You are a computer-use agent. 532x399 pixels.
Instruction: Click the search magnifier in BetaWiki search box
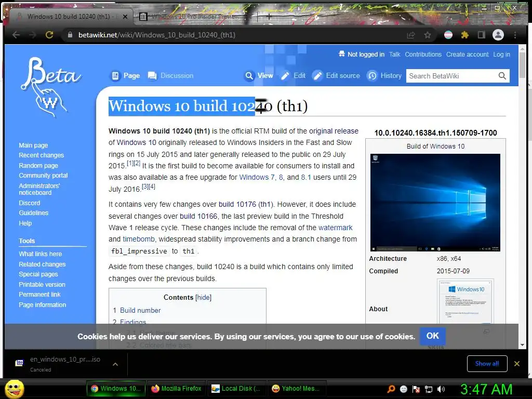pyautogui.click(x=502, y=76)
